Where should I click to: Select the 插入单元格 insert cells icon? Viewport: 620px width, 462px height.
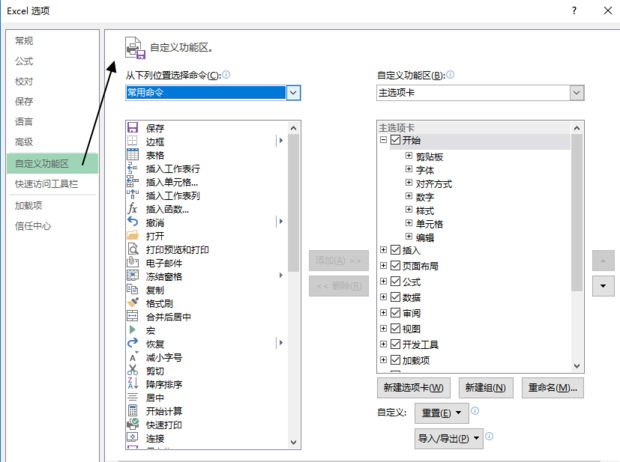coord(132,182)
